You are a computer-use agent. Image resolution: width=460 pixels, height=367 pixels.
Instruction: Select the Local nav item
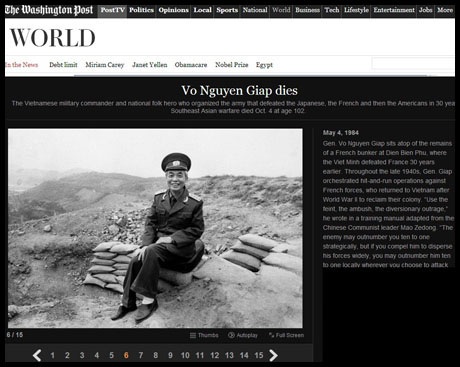pos(202,10)
